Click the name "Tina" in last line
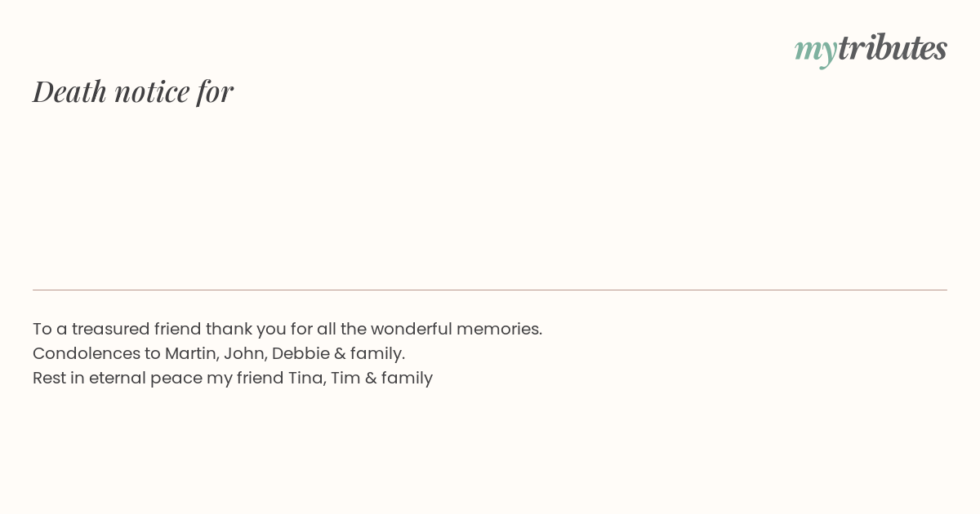This screenshot has width=980, height=514. [306, 378]
